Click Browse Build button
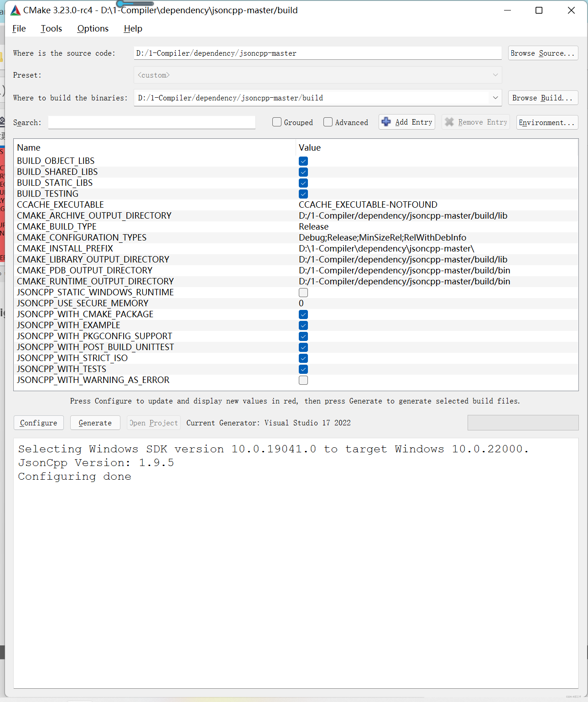This screenshot has width=588, height=702. (543, 98)
